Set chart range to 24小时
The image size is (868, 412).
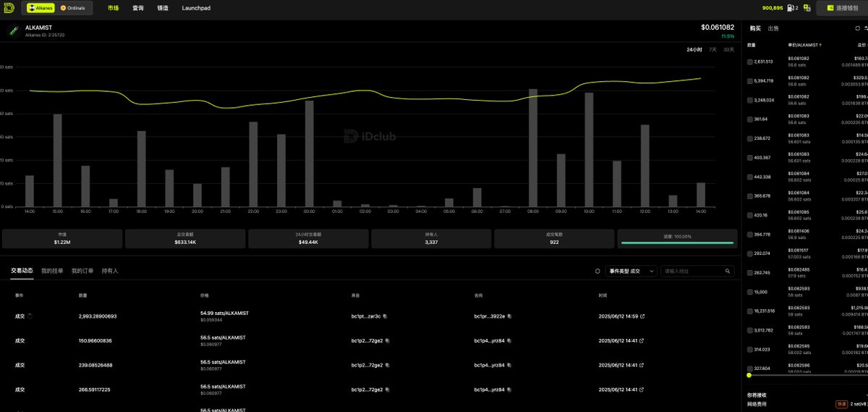[694, 49]
